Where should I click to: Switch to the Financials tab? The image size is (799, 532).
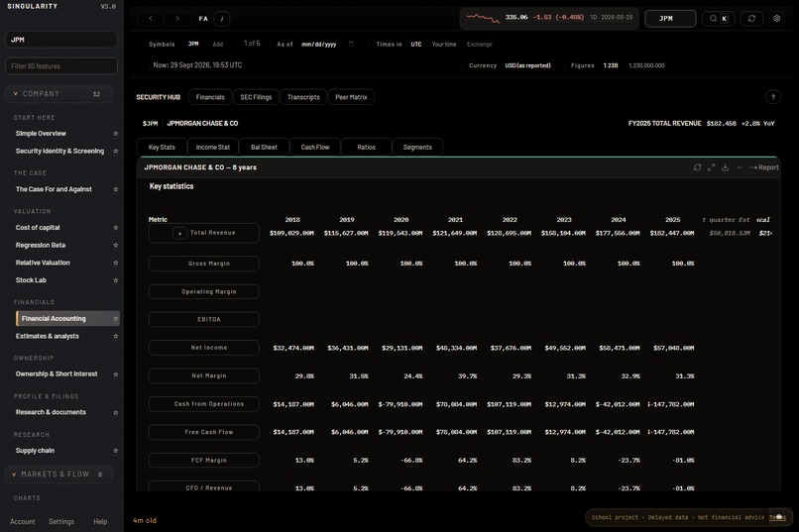coord(210,97)
